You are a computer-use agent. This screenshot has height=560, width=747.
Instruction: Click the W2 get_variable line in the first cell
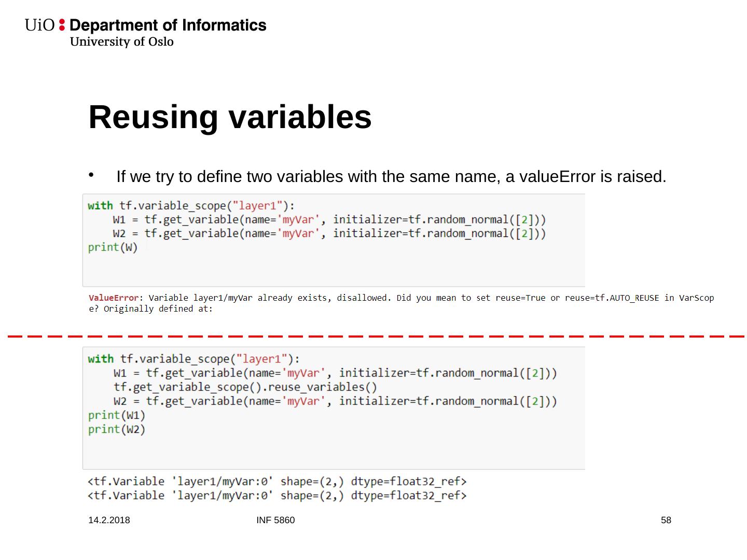point(329,233)
